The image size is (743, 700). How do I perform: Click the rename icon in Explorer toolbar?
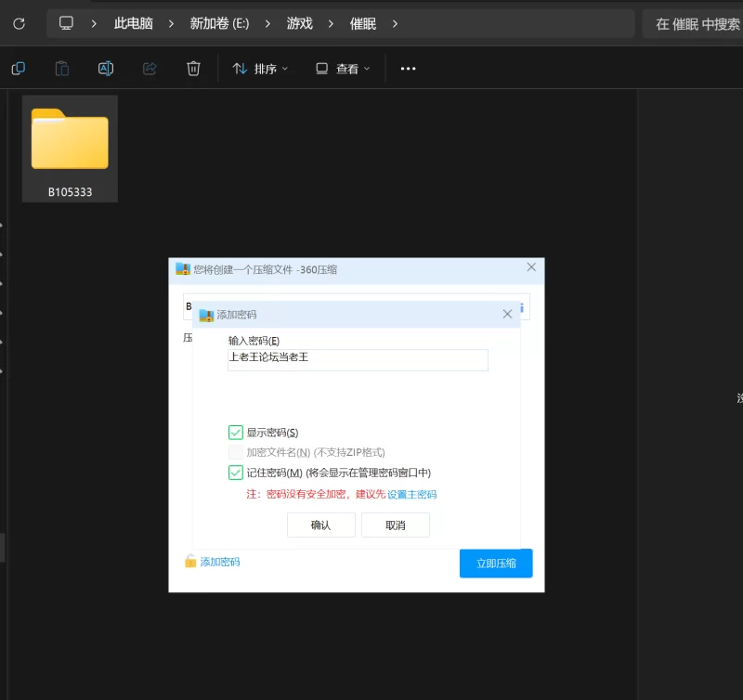[106, 69]
